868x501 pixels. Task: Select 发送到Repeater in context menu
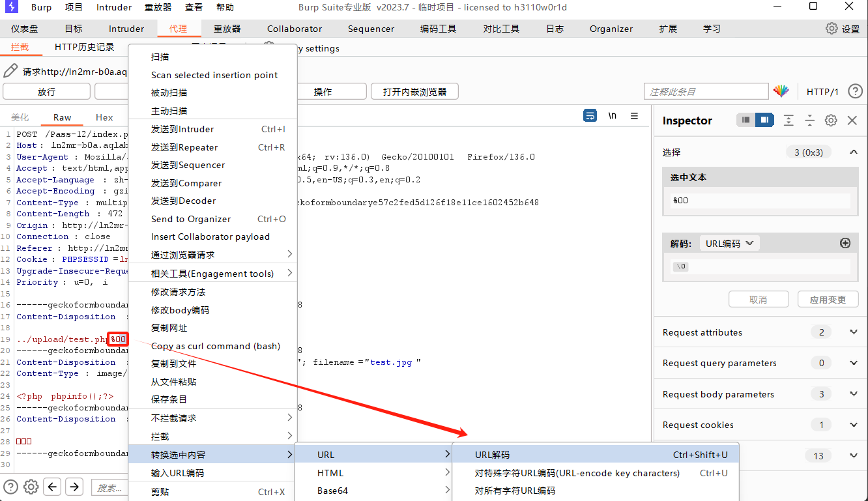click(x=213, y=147)
